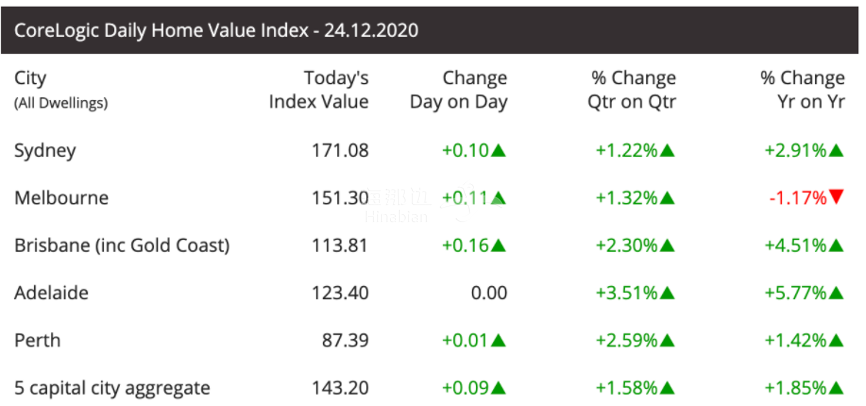Click green arrow beside Perth +0.01
This screenshot has width=866, height=406.
coord(498,340)
